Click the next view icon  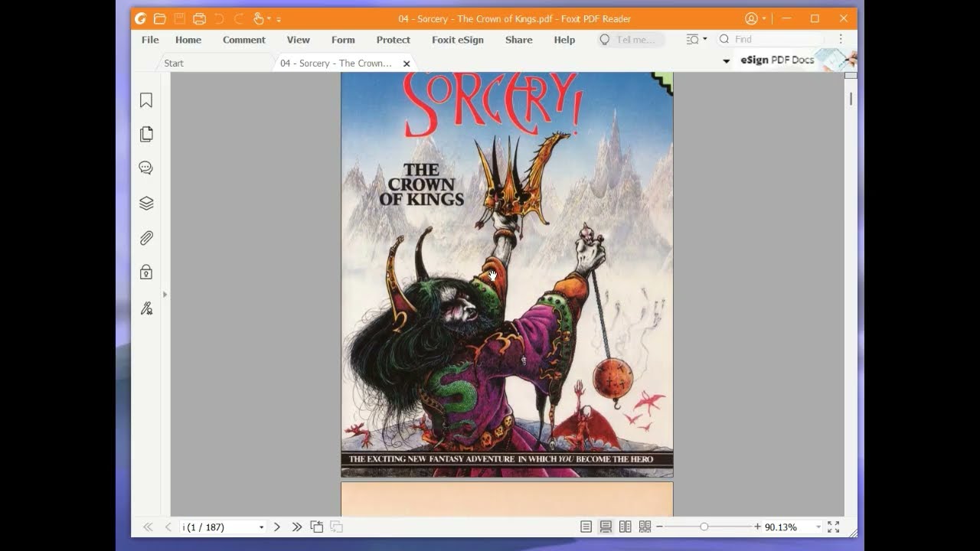coord(336,527)
